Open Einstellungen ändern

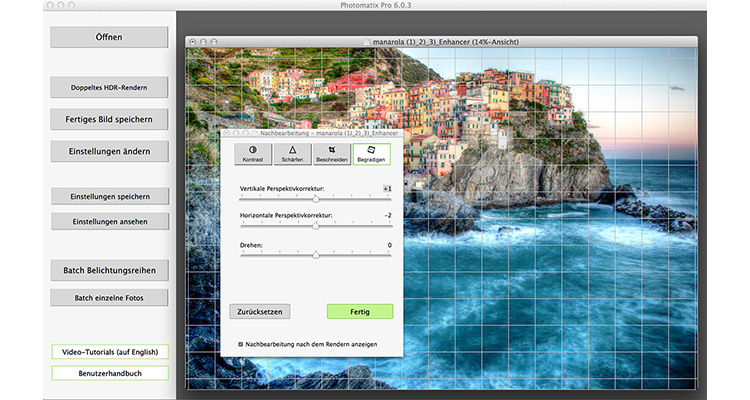click(110, 151)
